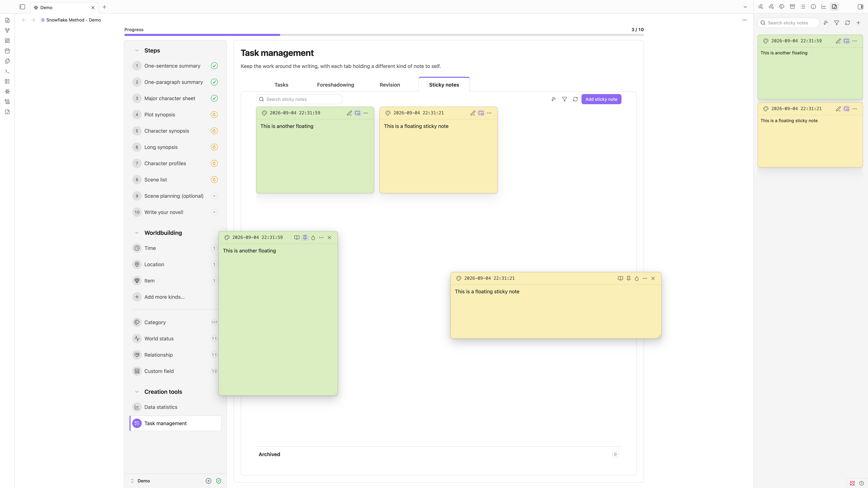Open a new tab
Image resolution: width=868 pixels, height=488 pixels.
[x=104, y=7]
